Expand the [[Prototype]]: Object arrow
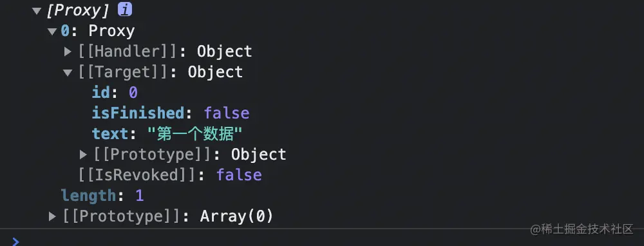Screen dimensions: 644x246 83,155
